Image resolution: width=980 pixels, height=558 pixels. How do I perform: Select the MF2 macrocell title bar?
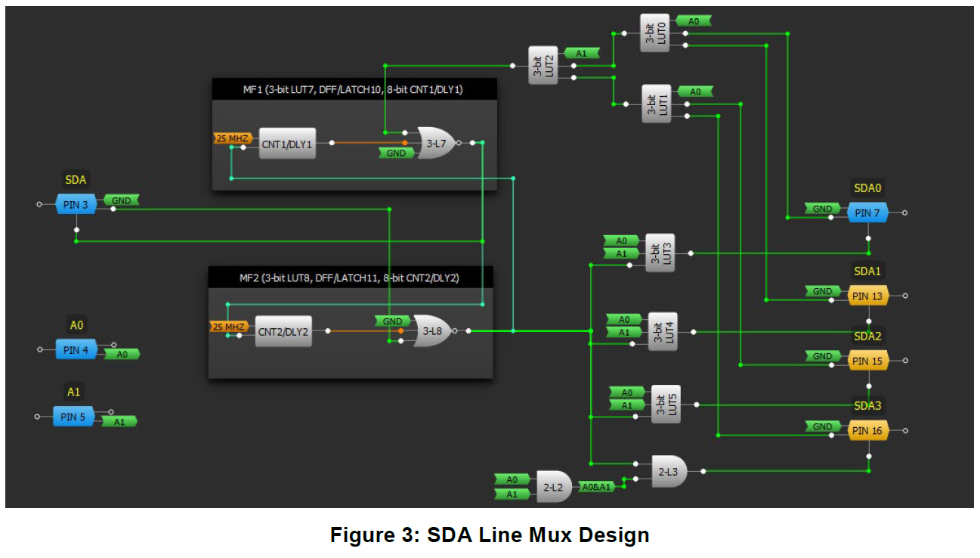[x=351, y=277]
